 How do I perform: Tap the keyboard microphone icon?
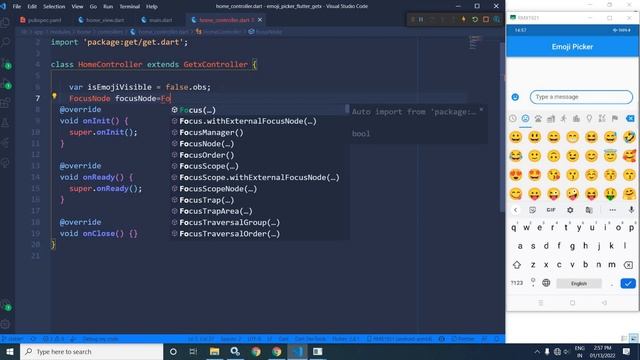pos(631,210)
